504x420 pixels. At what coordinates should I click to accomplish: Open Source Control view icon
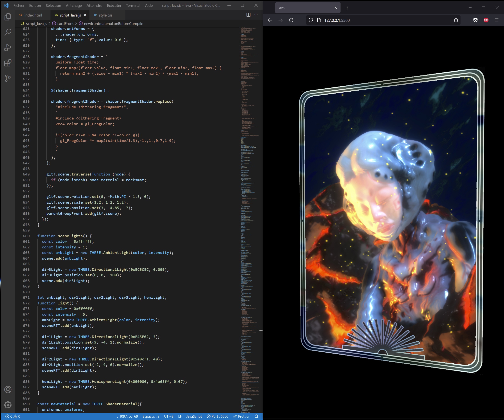[x=8, y=78]
